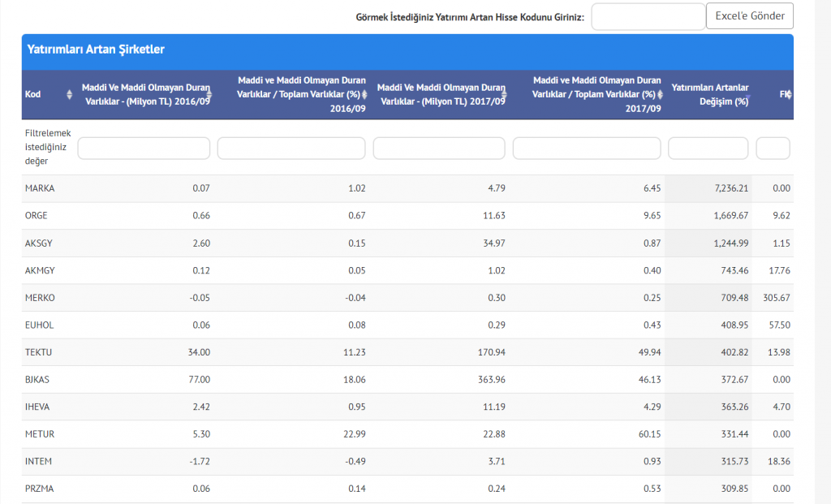
Task: Sort table by Kod column arrows
Action: coord(69,95)
